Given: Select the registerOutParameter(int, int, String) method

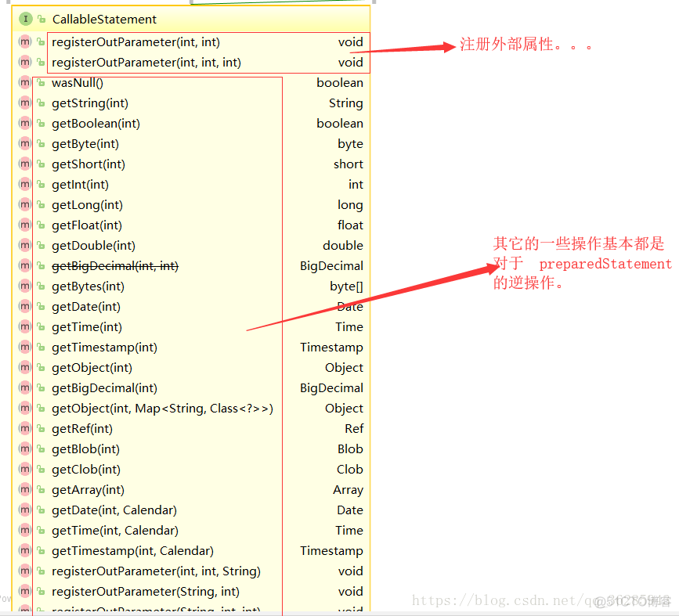Looking at the screenshot, I should point(157,571).
